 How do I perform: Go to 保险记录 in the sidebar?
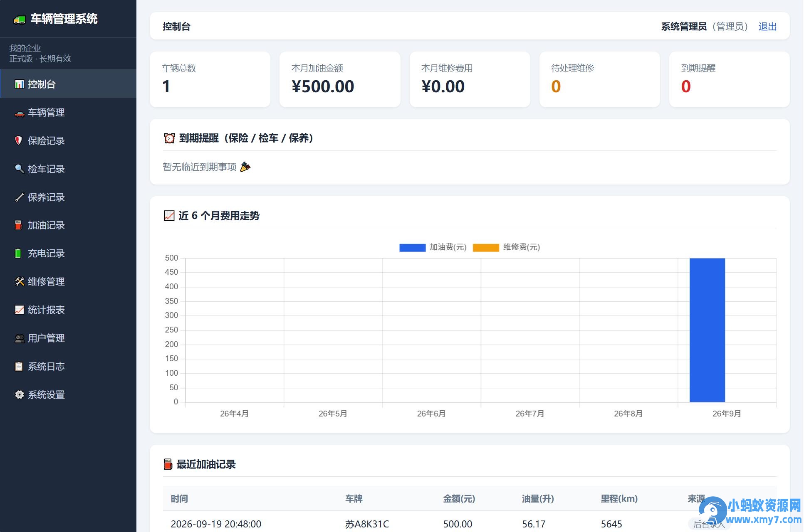[68, 140]
